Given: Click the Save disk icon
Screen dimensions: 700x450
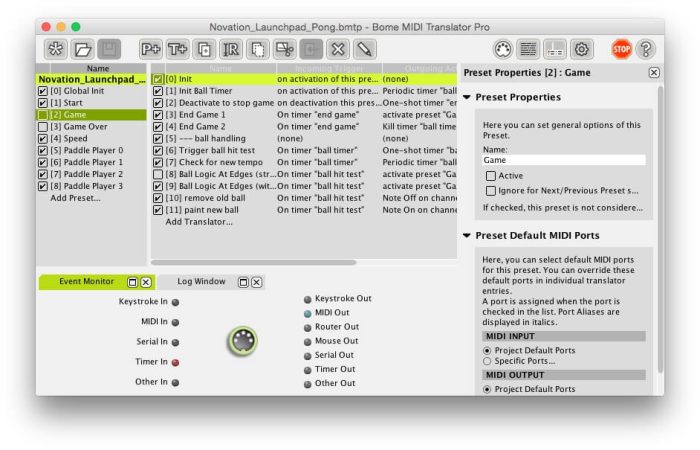Looking at the screenshot, I should (109, 49).
